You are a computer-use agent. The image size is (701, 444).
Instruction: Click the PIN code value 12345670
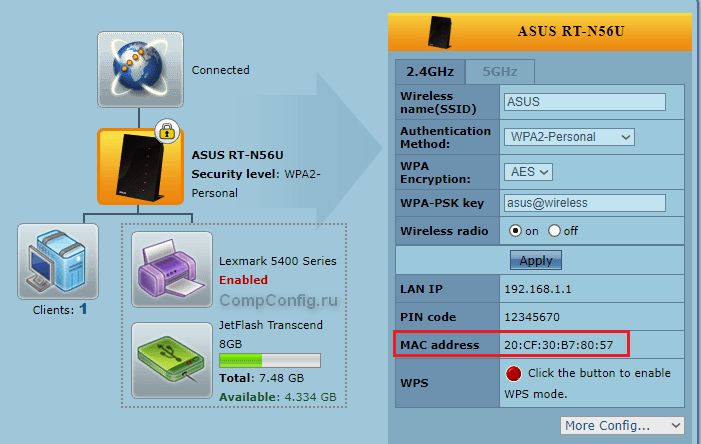(532, 317)
